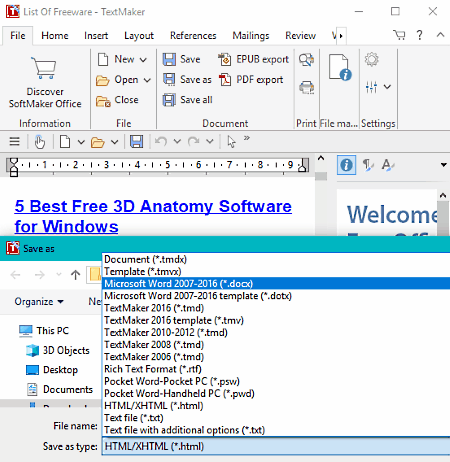This screenshot has height=462, width=450.
Task: Click the printer icon in Print group
Action: (306, 87)
